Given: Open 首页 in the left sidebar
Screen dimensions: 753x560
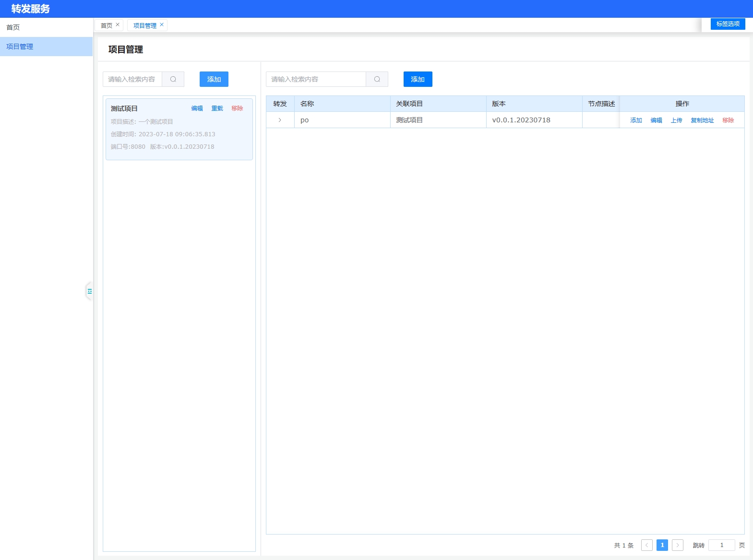Looking at the screenshot, I should click(46, 27).
